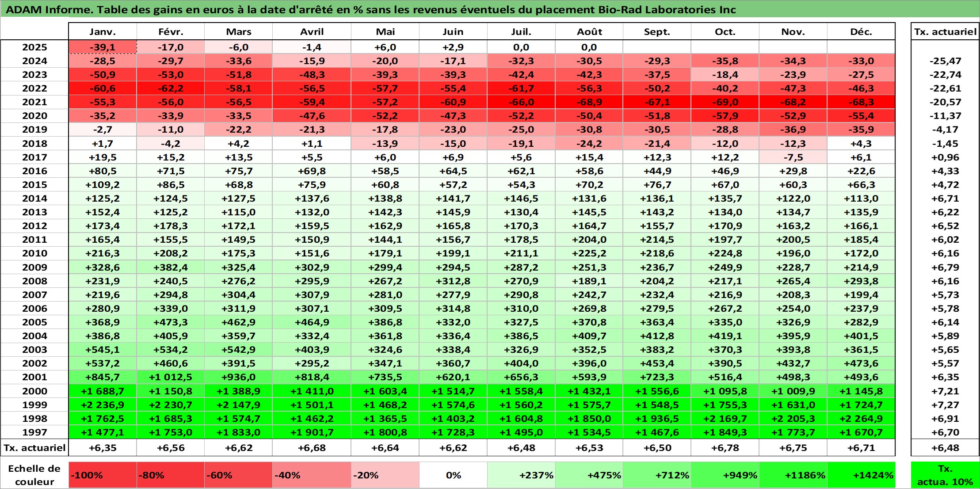This screenshot has height=489, width=980.
Task: Click the +473,3 cell in the 2005 row
Action: pyautogui.click(x=171, y=322)
